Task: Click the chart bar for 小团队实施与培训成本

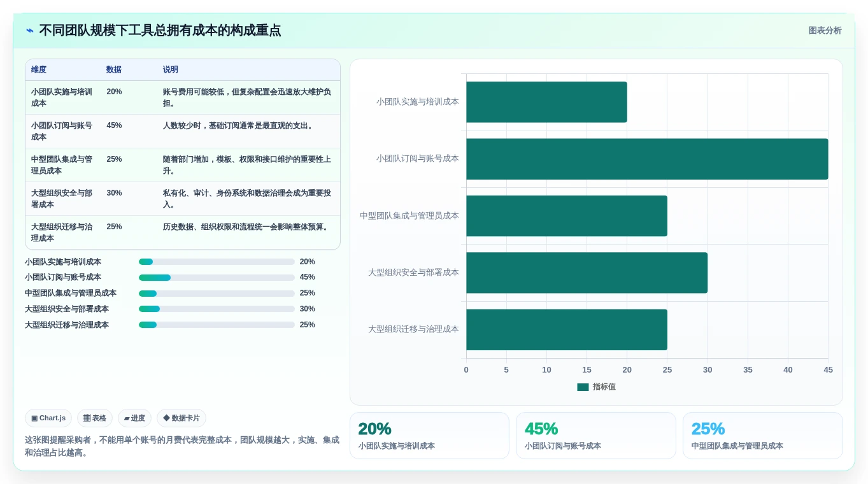Action: [546, 102]
